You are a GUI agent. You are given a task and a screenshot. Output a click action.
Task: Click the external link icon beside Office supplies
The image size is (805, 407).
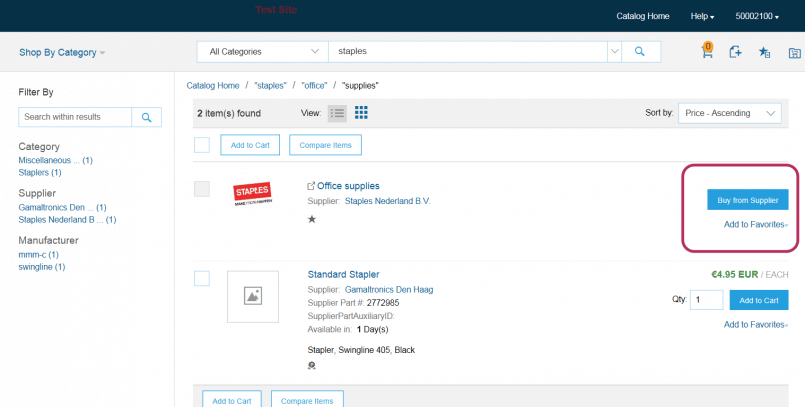[x=311, y=186]
